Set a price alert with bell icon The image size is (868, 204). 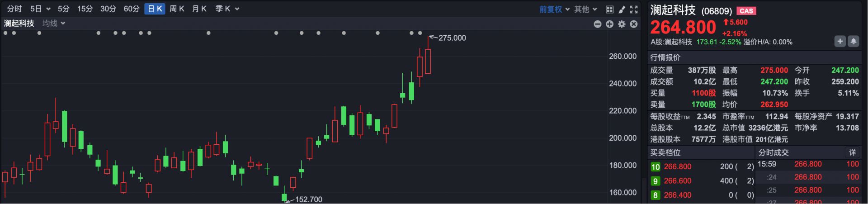point(853,42)
